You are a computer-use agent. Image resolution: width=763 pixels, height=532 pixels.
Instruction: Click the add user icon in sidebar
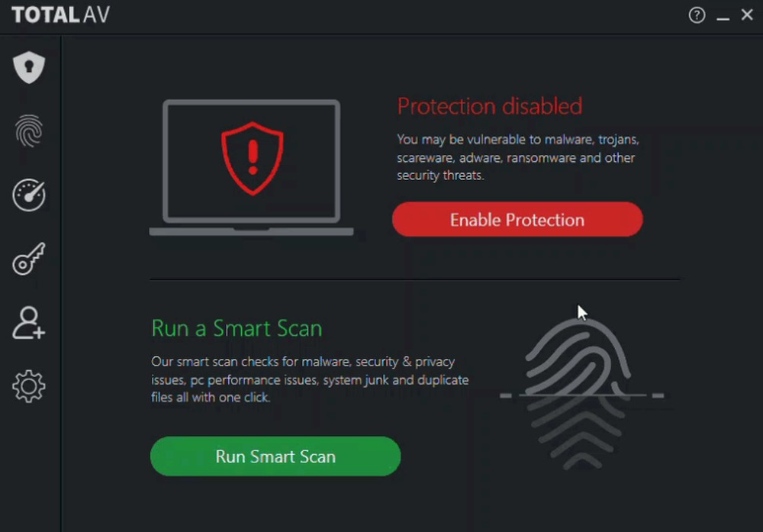tap(29, 323)
